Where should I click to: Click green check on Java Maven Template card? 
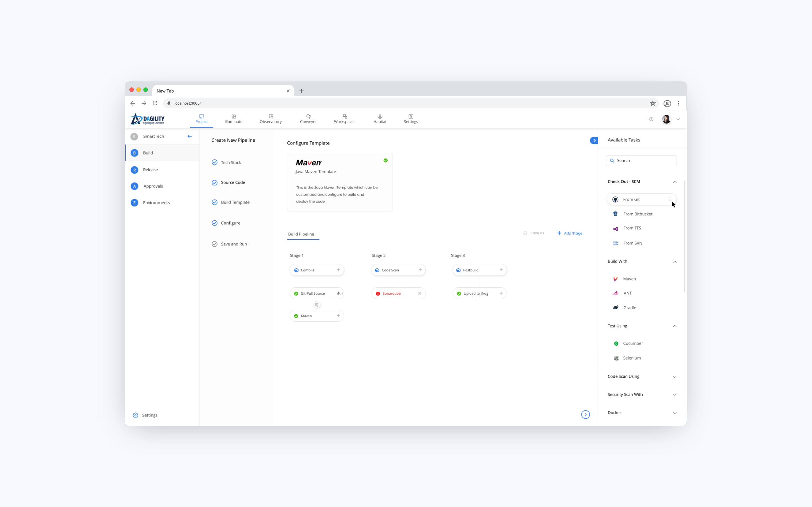(385, 160)
